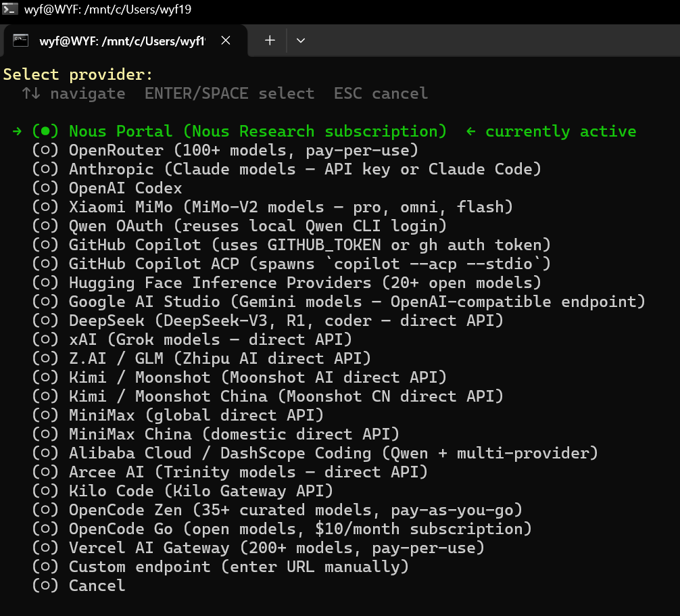680x616 pixels.
Task: Select Custom endpoint enter URL manually
Action: click(x=220, y=567)
